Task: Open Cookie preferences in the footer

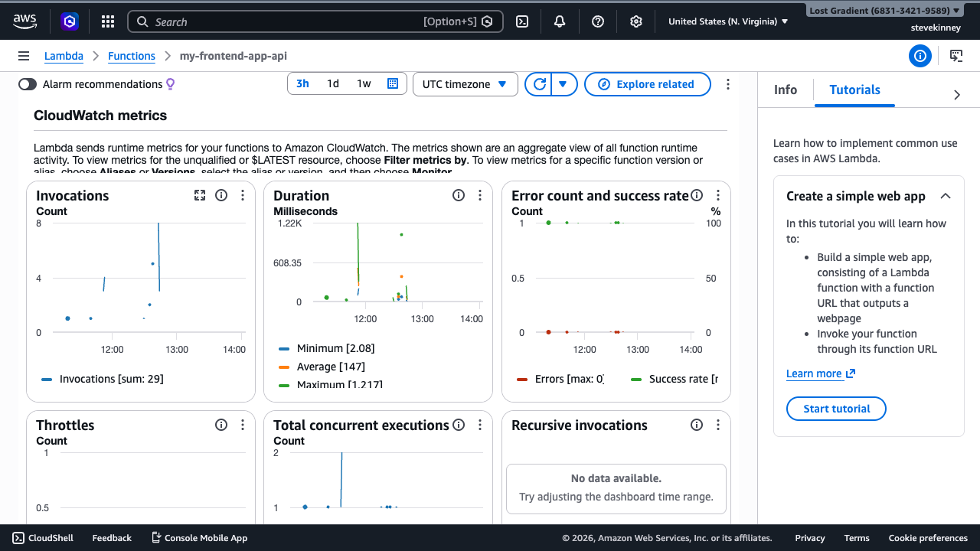Action: point(928,538)
